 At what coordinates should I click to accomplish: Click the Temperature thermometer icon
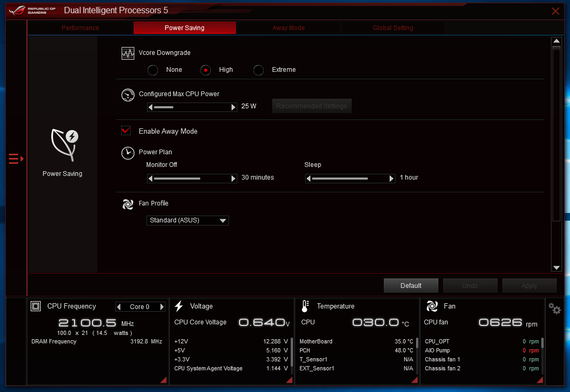click(x=306, y=306)
